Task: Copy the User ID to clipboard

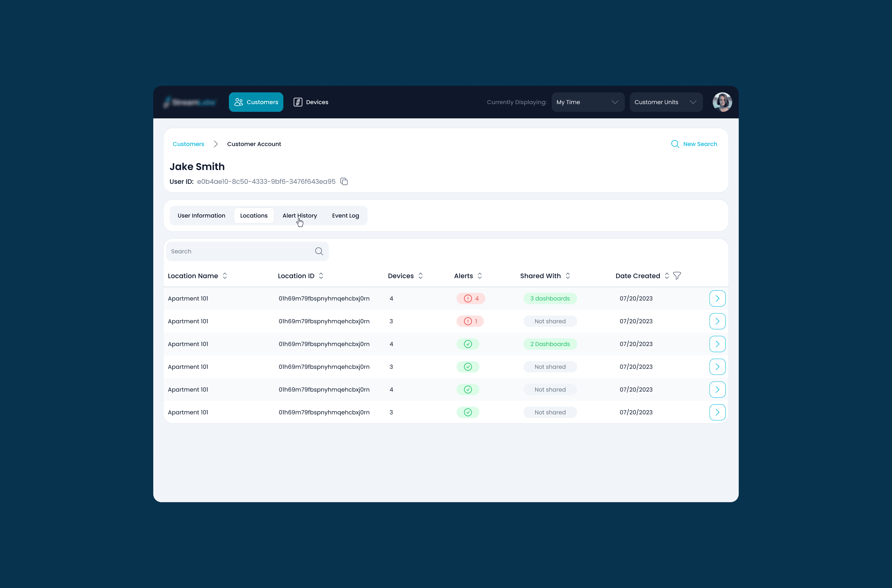Action: coord(344,181)
